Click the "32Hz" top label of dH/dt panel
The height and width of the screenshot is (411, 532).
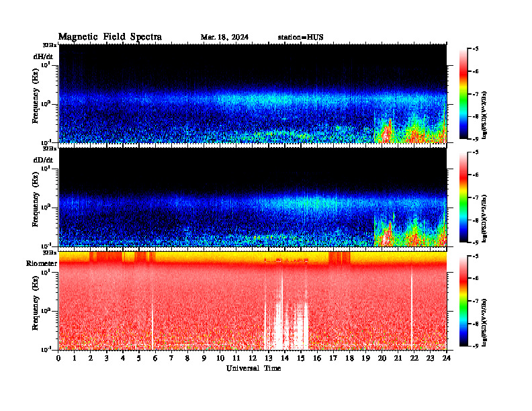coord(50,45)
